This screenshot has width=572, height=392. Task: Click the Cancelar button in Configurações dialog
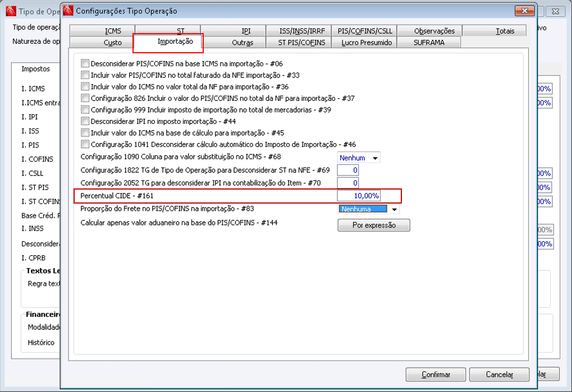[500, 374]
